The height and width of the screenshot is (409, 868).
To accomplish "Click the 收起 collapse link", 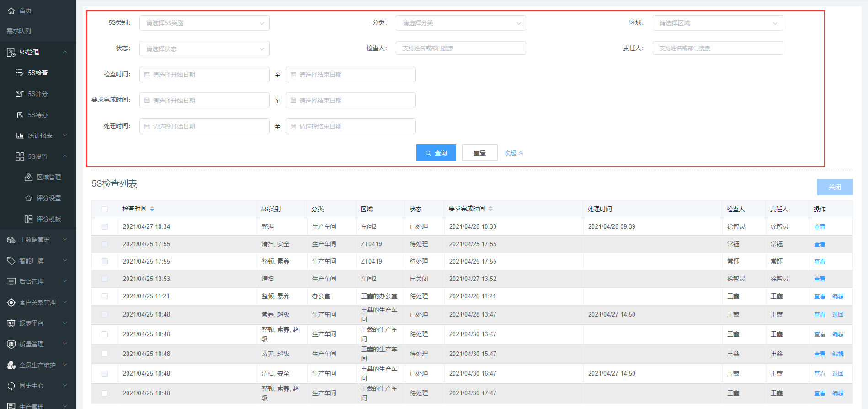I will click(513, 153).
